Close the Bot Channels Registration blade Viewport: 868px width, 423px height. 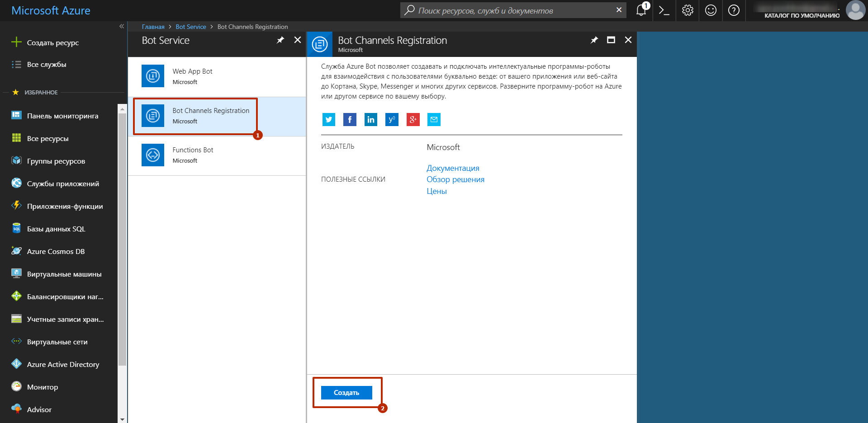(x=628, y=40)
